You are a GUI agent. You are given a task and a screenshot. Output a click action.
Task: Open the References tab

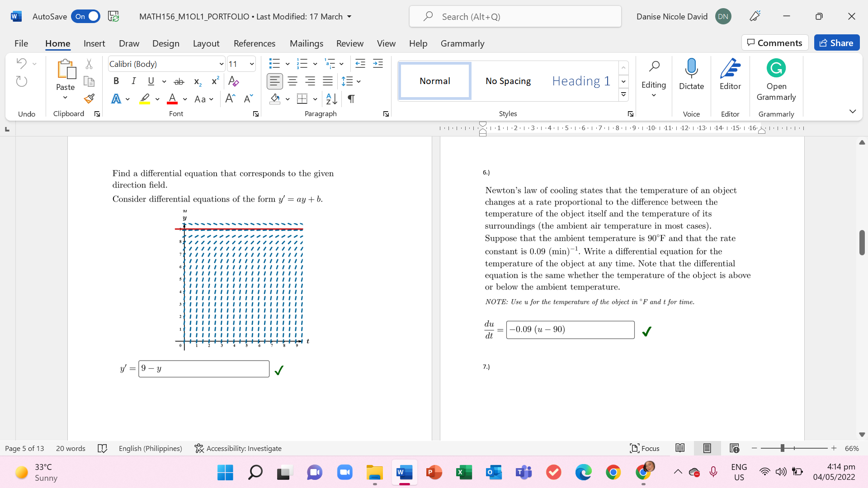[x=255, y=43]
